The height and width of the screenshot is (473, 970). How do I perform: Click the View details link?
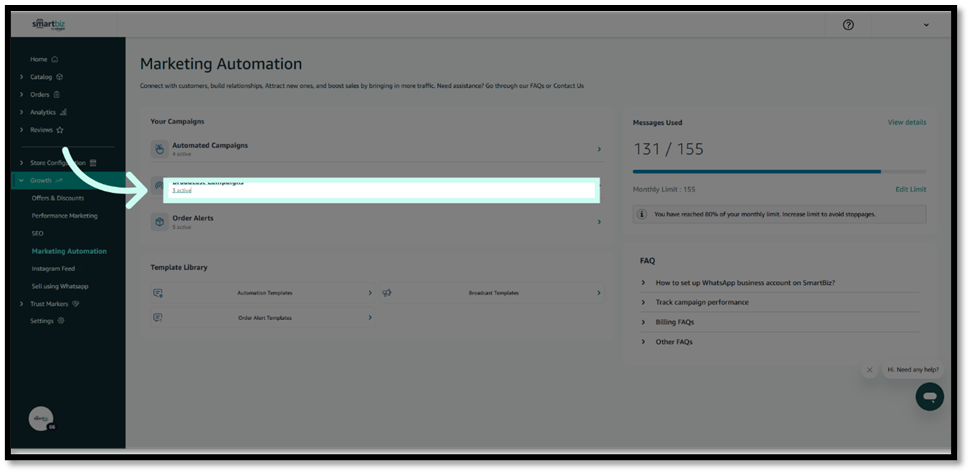(906, 123)
